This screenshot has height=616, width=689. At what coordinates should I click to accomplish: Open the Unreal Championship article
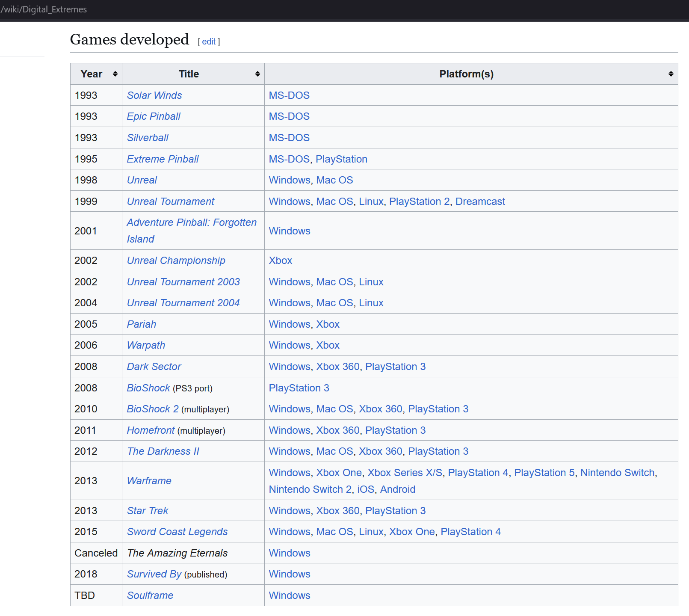click(x=176, y=261)
